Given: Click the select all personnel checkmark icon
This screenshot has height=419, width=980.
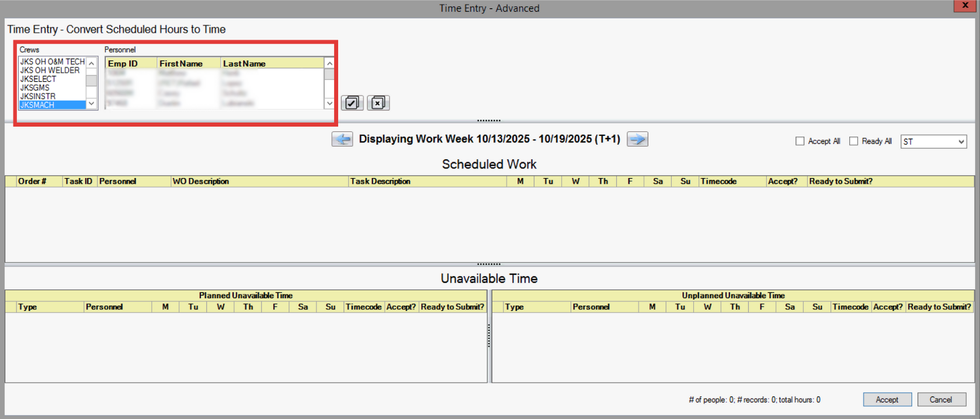Looking at the screenshot, I should point(352,103).
